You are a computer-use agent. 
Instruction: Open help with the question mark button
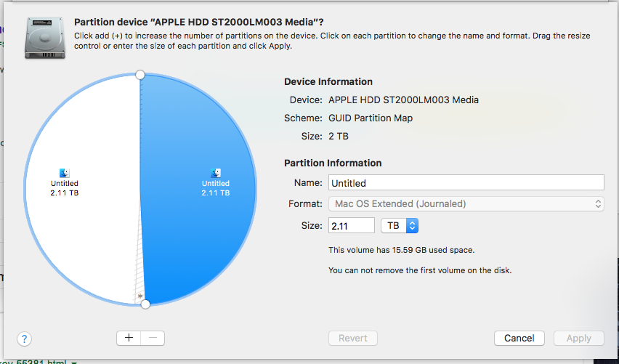coord(24,339)
